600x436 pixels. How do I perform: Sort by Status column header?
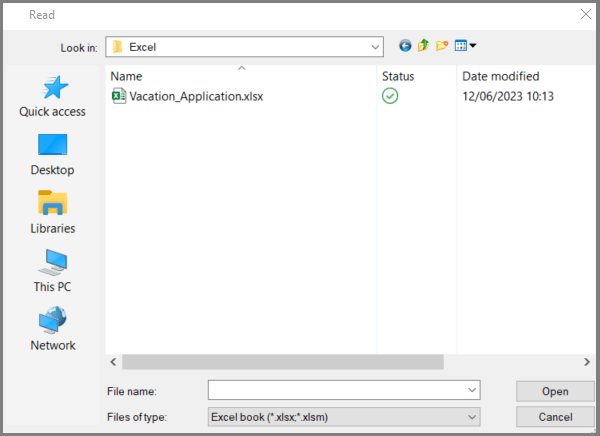click(x=397, y=76)
